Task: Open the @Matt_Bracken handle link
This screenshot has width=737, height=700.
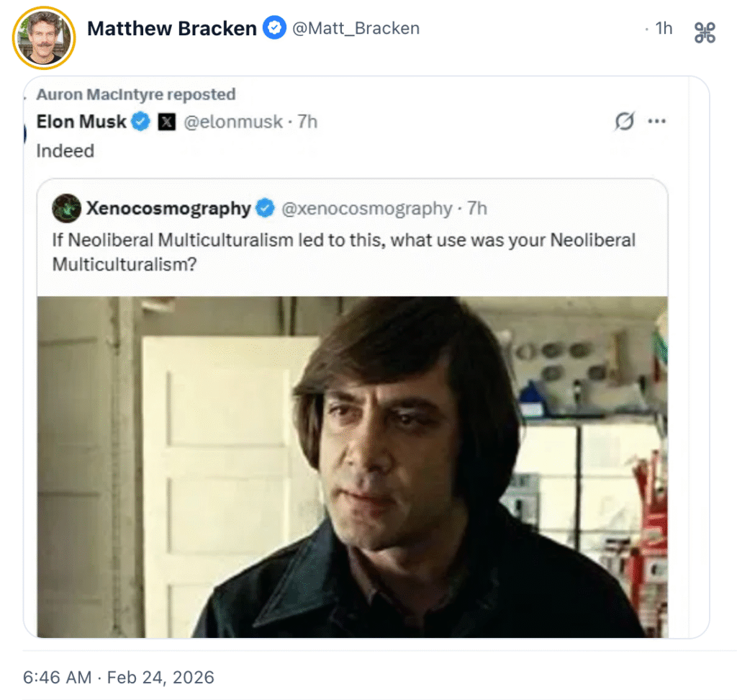Action: 355,29
